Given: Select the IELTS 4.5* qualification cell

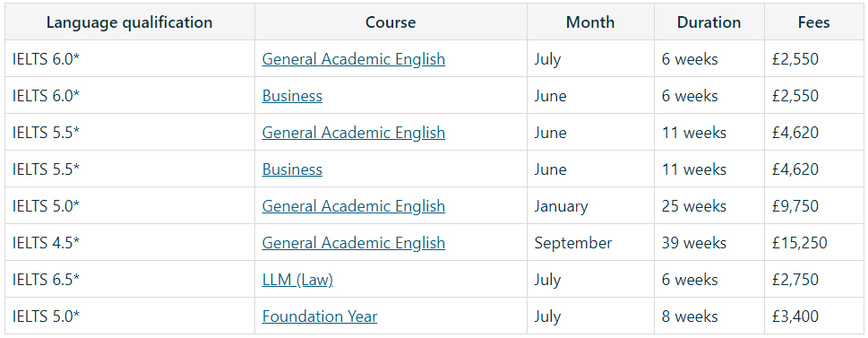Looking at the screenshot, I should coord(130,243).
